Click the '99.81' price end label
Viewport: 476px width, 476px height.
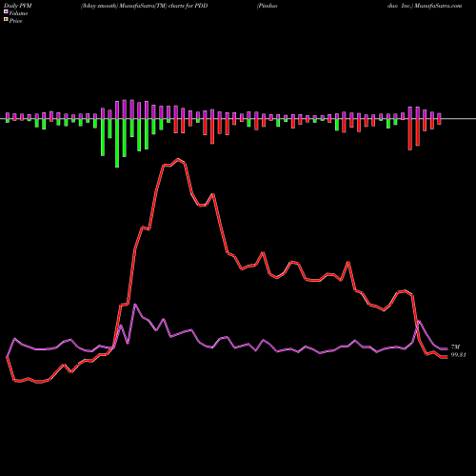click(458, 355)
